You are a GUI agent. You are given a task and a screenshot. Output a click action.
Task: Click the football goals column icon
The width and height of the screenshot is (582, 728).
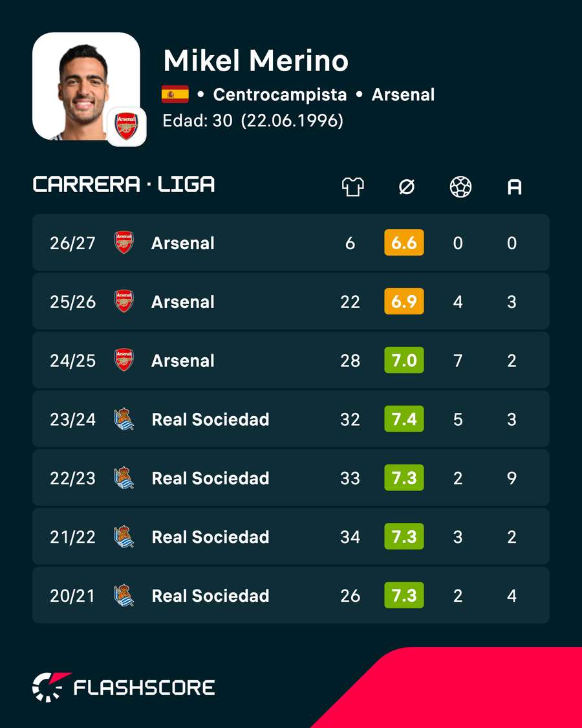(x=460, y=187)
